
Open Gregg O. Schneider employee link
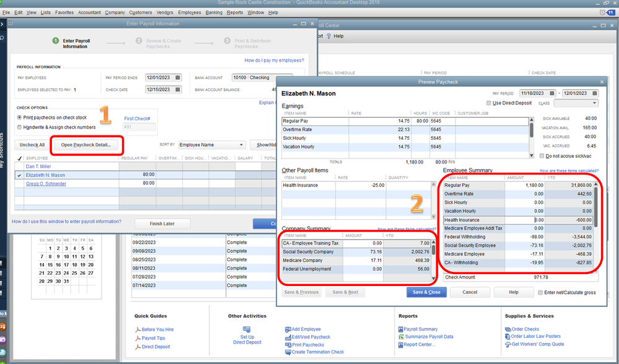(46, 184)
